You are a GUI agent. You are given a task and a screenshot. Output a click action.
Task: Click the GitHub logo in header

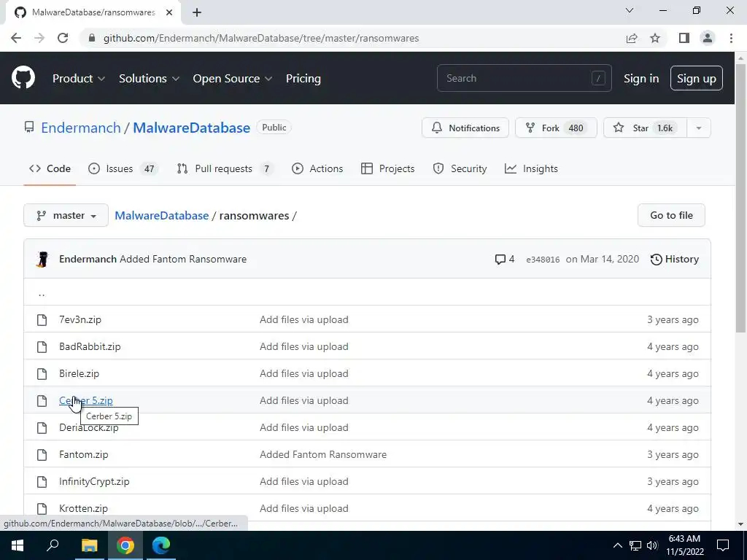tap(23, 78)
